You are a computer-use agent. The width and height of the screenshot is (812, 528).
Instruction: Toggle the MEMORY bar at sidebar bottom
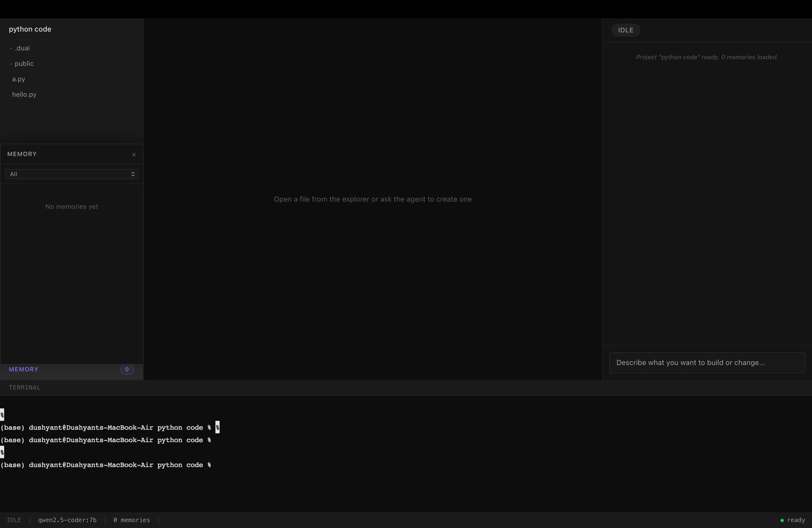(23, 369)
